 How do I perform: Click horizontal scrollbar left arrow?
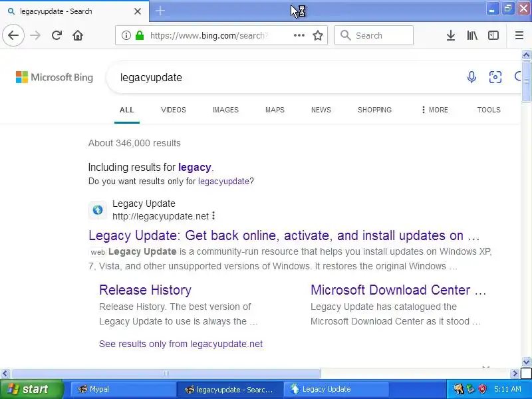pyautogui.click(x=5, y=374)
